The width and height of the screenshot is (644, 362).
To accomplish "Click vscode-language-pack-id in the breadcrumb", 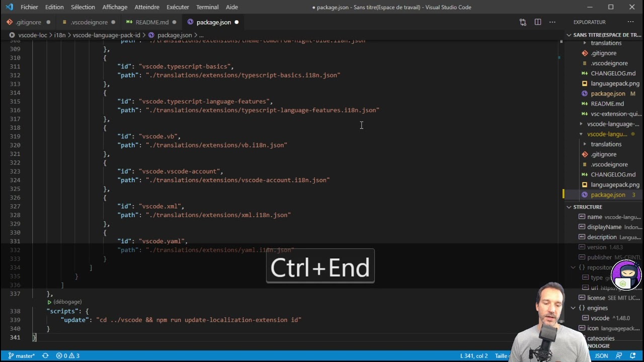I will [x=106, y=35].
